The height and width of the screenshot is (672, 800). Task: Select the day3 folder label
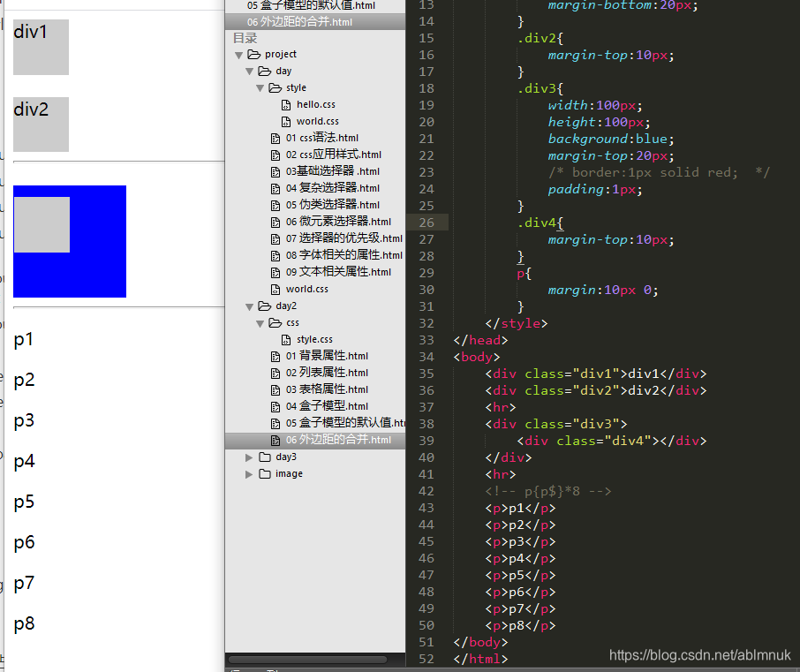pos(286,457)
